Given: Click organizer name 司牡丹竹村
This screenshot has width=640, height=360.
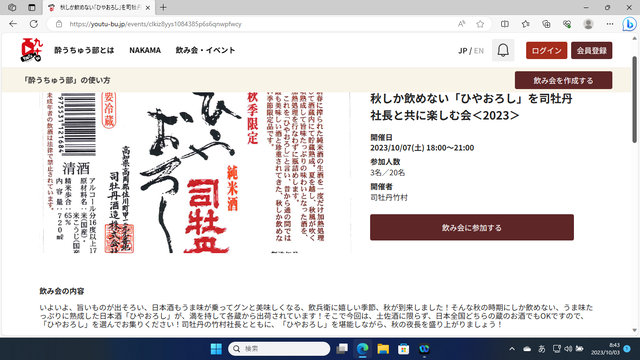Looking at the screenshot, I should pos(389,198).
